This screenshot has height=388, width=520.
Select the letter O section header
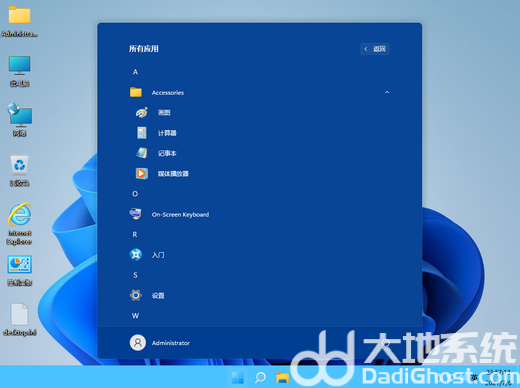pos(135,194)
